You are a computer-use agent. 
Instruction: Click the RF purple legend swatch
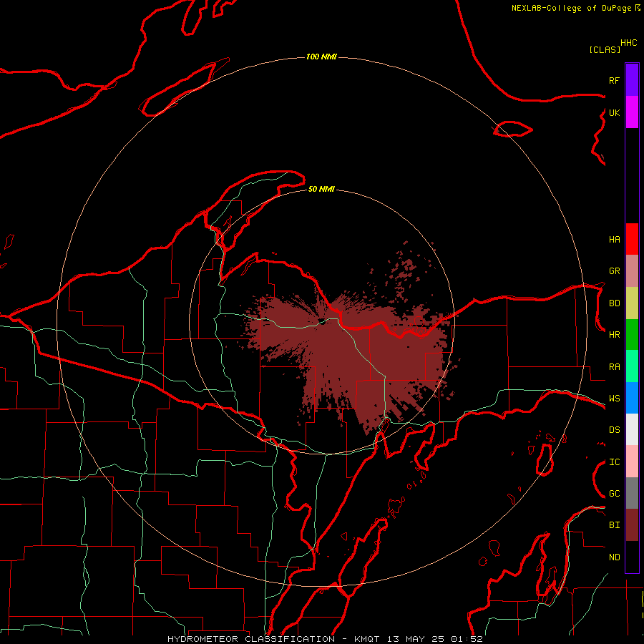(x=632, y=79)
